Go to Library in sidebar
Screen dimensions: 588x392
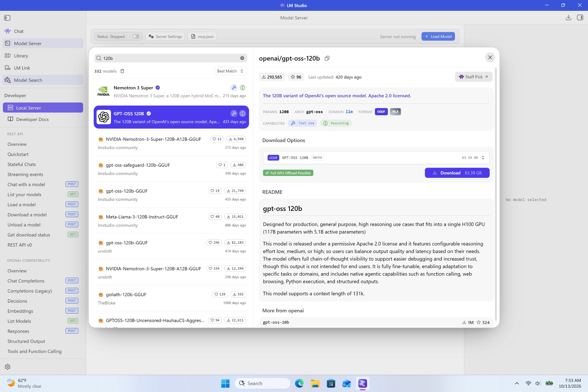point(43,56)
